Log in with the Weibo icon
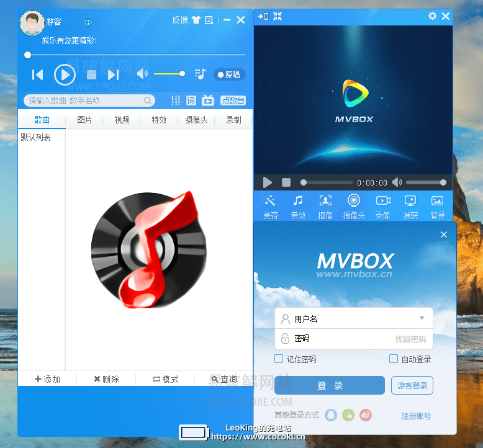Viewport: 483px width, 448px height. (366, 415)
